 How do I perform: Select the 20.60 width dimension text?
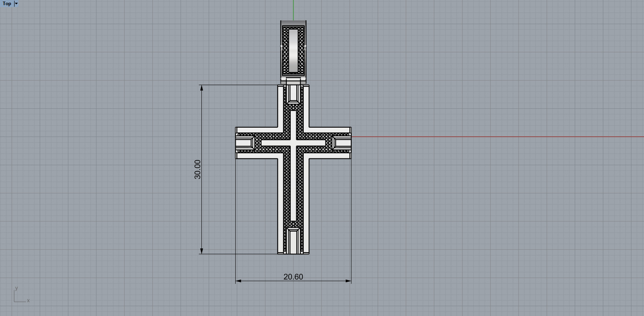click(293, 277)
